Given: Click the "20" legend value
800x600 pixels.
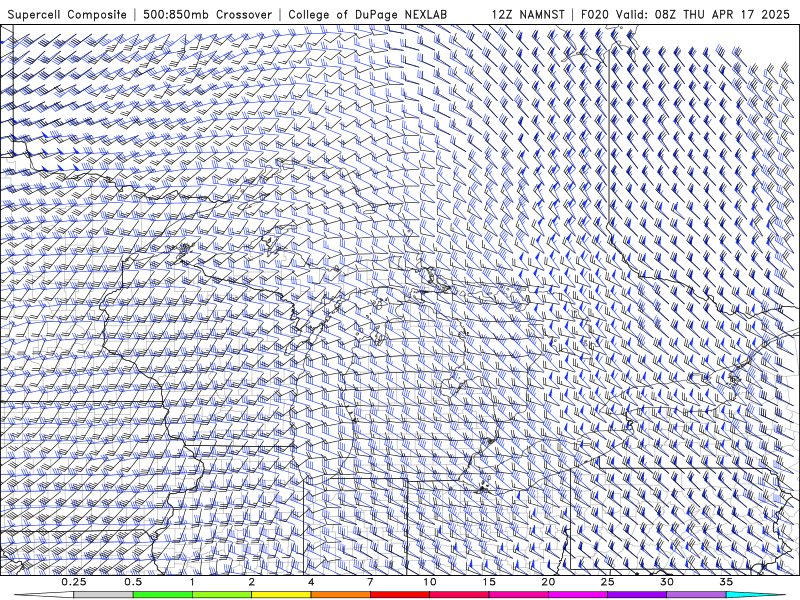Looking at the screenshot, I should point(548,582).
